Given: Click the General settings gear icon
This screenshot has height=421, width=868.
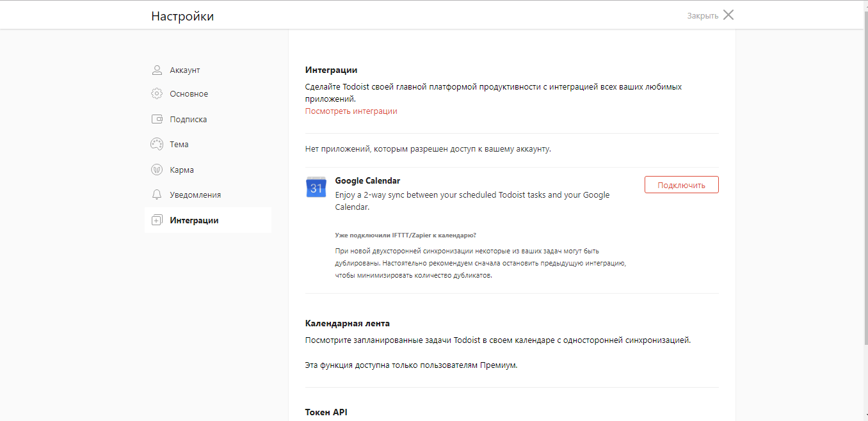Looking at the screenshot, I should [x=157, y=94].
